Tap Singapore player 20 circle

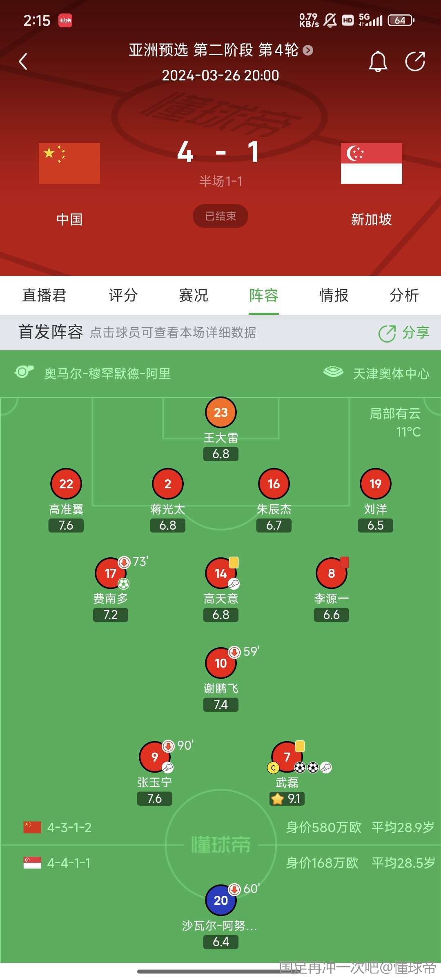[221, 900]
